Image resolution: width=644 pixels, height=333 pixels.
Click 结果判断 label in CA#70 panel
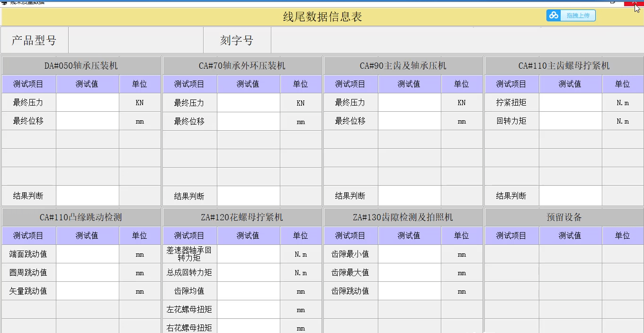(x=189, y=196)
